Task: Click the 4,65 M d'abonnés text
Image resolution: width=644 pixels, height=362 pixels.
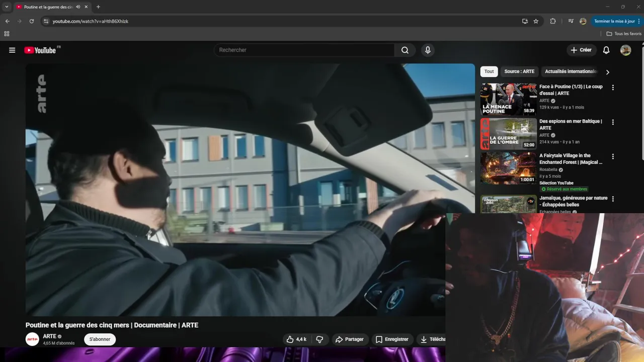Action: coord(59,343)
